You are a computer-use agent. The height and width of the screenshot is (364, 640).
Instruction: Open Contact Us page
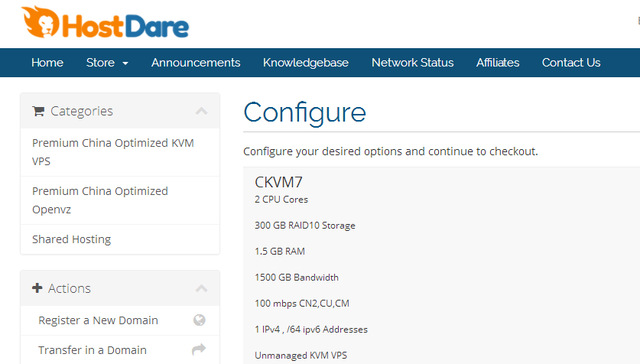571,62
